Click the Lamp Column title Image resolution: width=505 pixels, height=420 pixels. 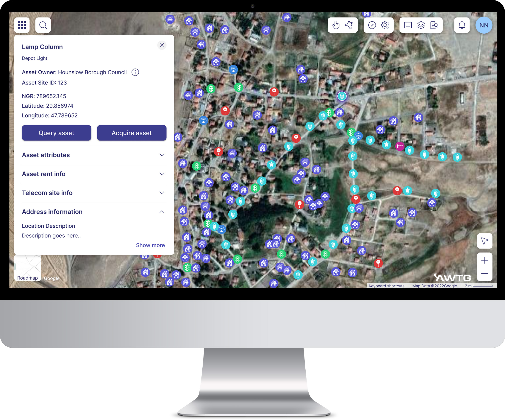click(42, 47)
